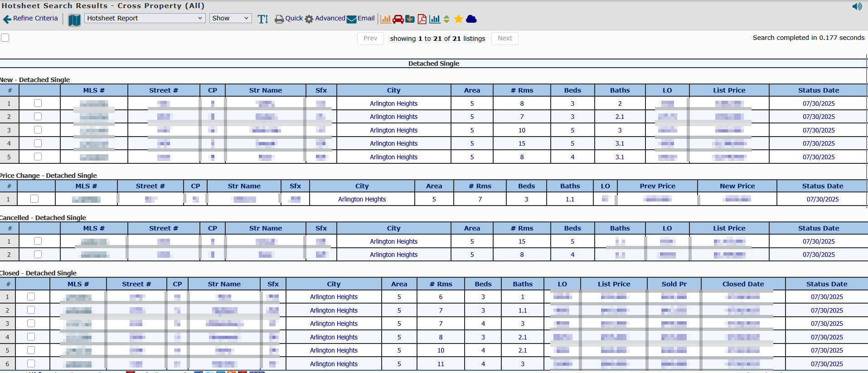
Task: Click the Advanced print link
Action: tap(330, 18)
